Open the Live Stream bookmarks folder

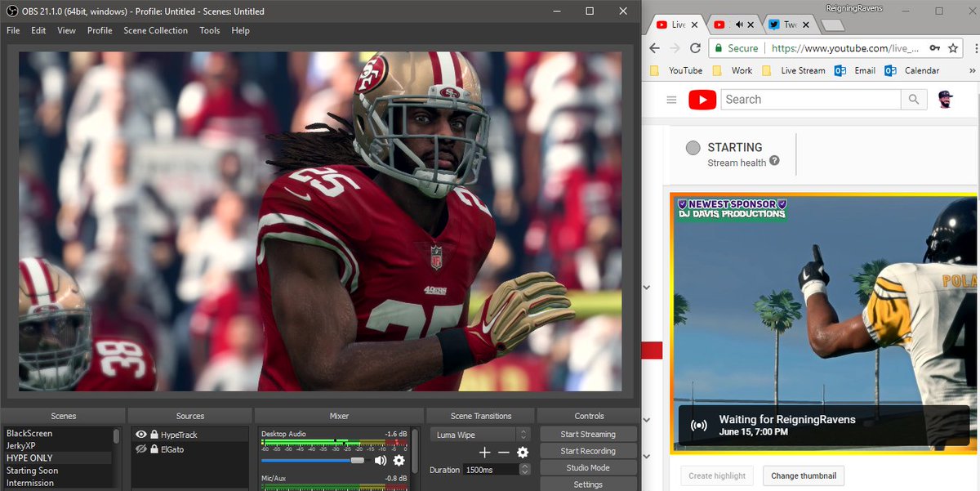pyautogui.click(x=793, y=71)
